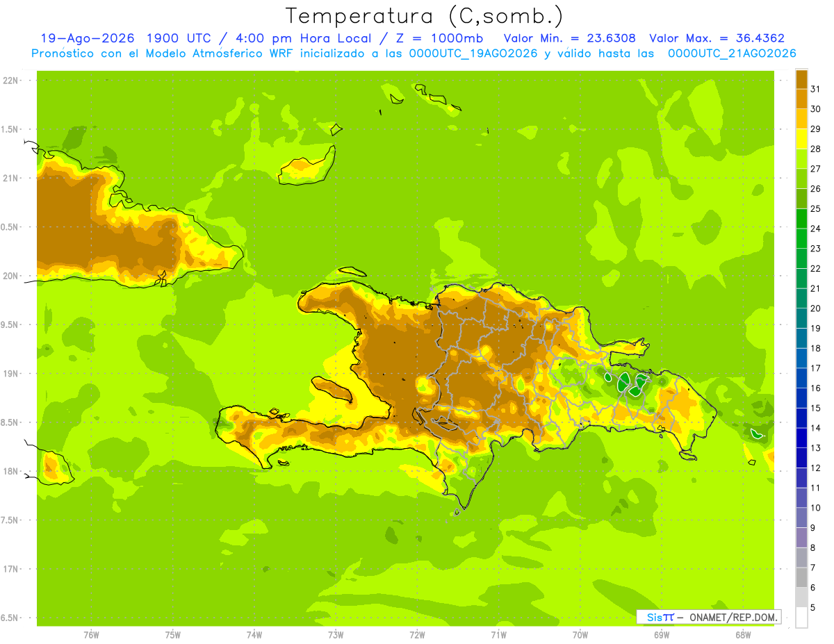Click the 75W longitude label
Screen dimensions: 834x644
(x=172, y=635)
